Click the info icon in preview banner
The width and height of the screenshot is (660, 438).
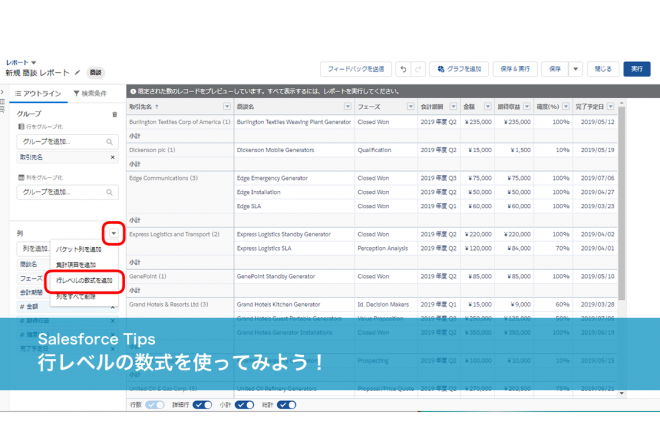pos(133,91)
